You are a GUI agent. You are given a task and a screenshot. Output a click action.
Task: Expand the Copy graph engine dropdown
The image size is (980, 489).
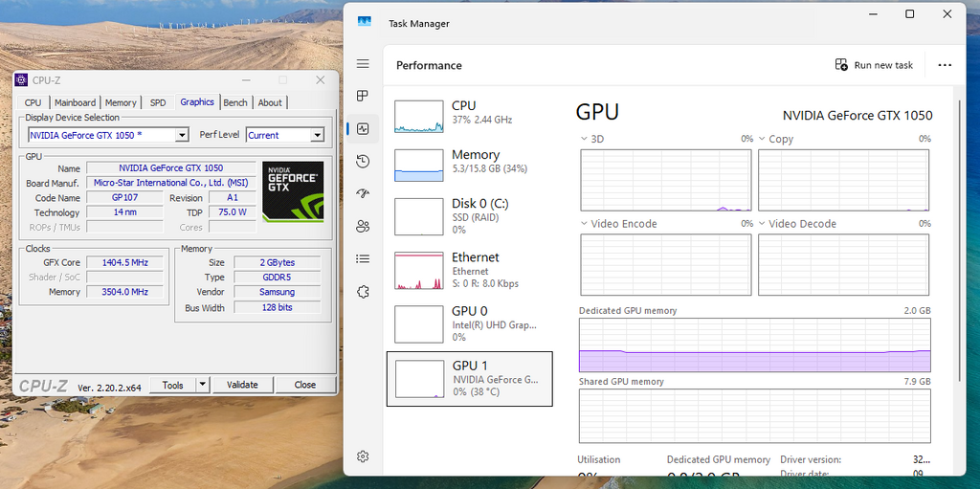coord(762,139)
